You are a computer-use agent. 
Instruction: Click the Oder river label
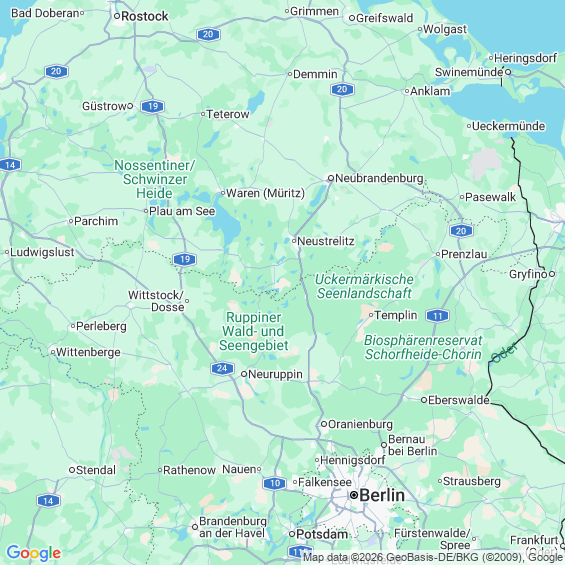(504, 353)
